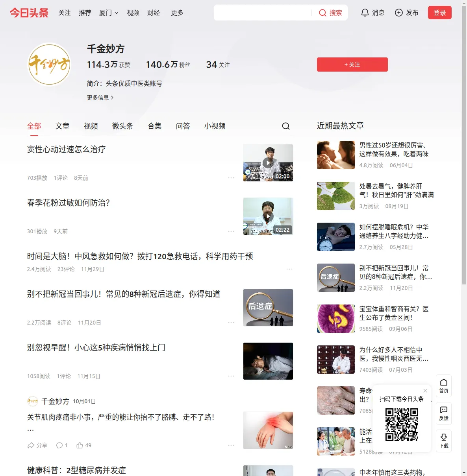Viewport: 467px width, 476px height.
Task: Open more options for 别忽视早醒 article
Action: 231,376
